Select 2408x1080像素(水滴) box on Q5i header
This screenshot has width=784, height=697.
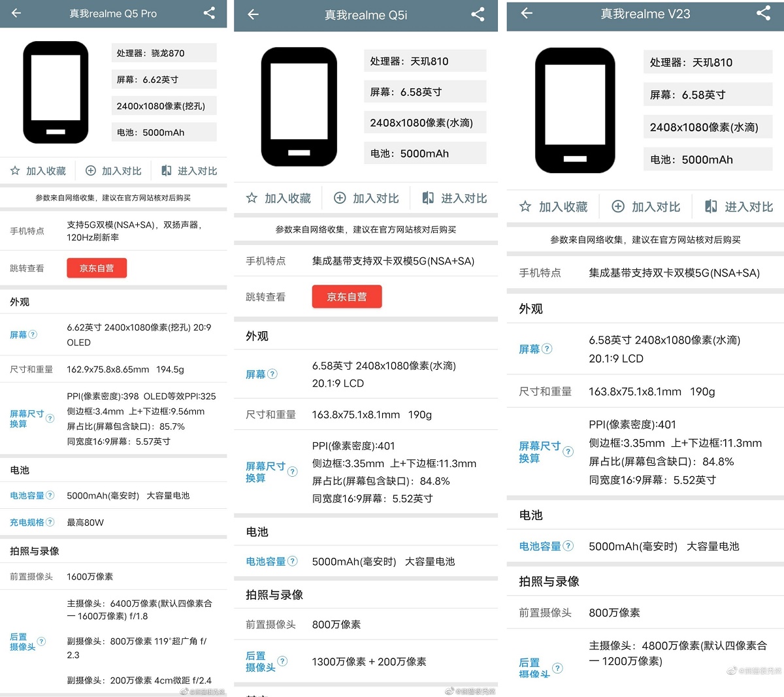pyautogui.click(x=425, y=122)
